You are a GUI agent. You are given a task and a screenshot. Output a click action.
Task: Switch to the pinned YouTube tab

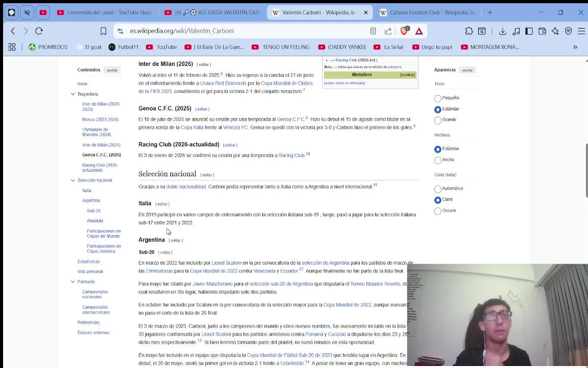pos(43,12)
